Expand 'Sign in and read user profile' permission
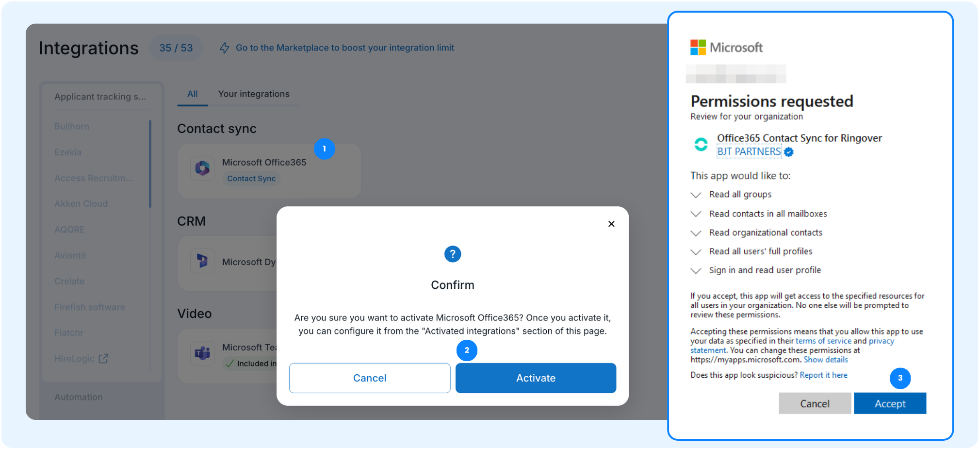Viewport: 980px width, 450px height. point(696,270)
